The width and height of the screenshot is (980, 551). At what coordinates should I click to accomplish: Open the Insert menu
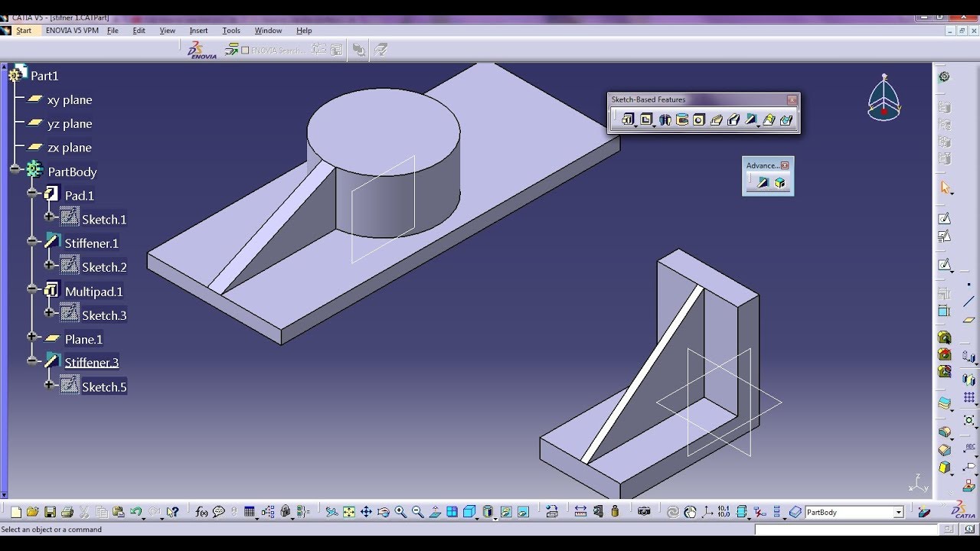coord(198,31)
